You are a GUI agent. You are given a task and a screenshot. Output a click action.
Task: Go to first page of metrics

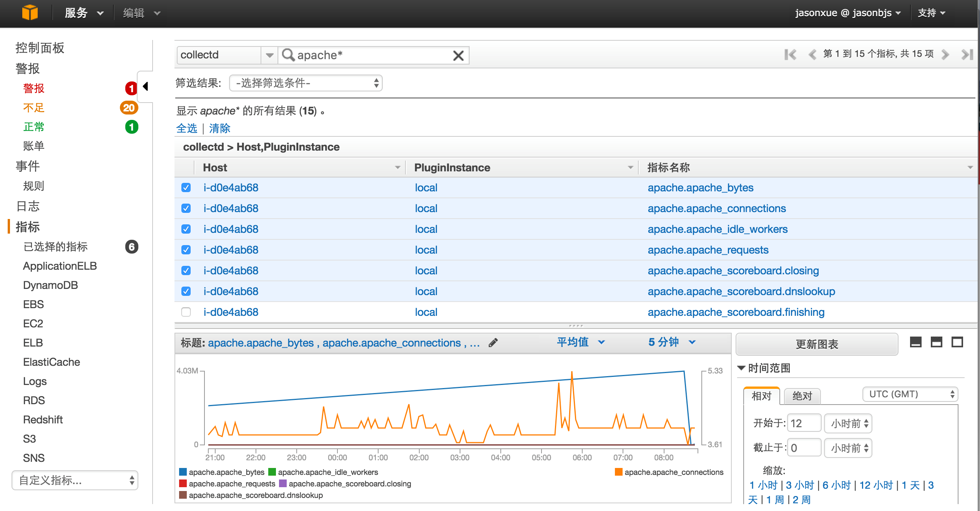(790, 55)
